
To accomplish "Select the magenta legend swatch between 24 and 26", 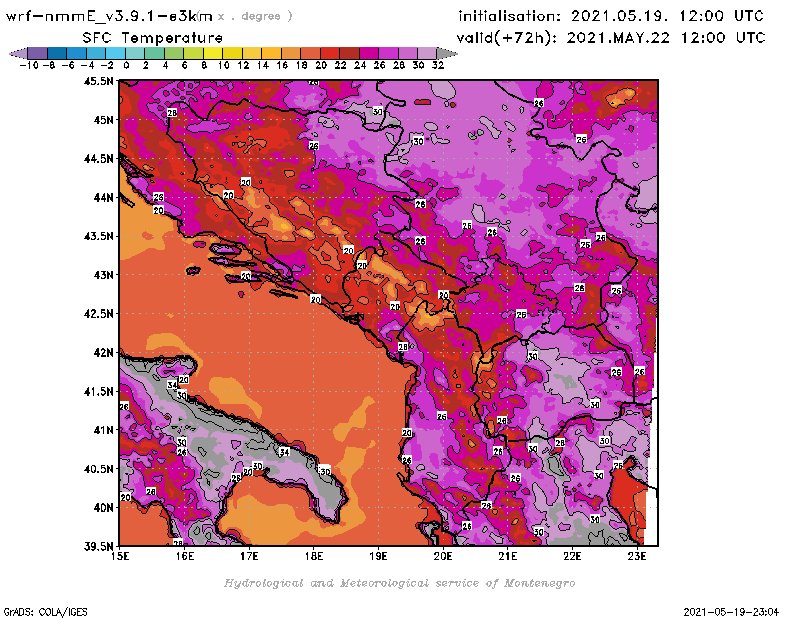I will pyautogui.click(x=369, y=53).
